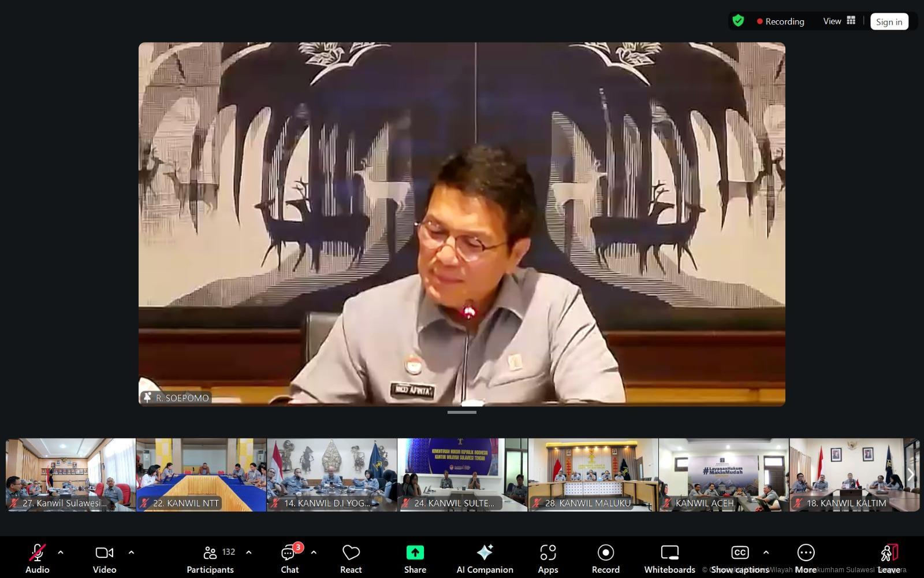Expand the audio options arrow
This screenshot has width=924, height=578.
tap(61, 553)
